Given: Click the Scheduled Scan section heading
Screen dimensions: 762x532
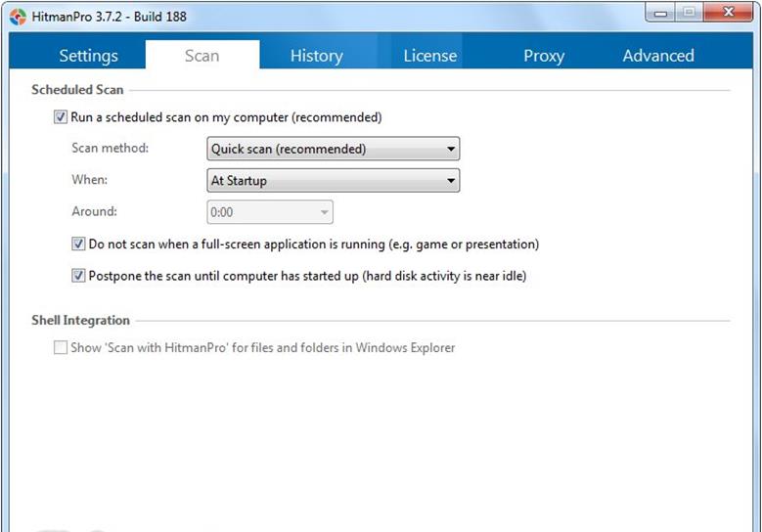Looking at the screenshot, I should click(x=77, y=90).
